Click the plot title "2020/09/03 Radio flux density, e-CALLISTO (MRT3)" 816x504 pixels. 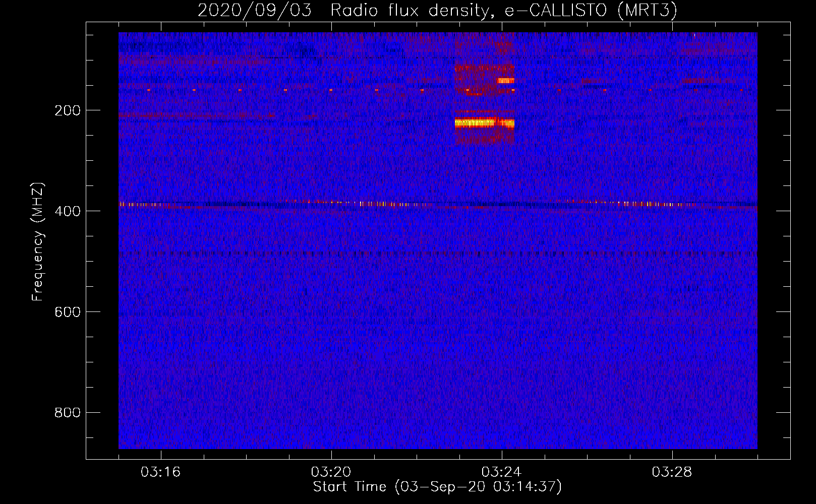click(437, 11)
